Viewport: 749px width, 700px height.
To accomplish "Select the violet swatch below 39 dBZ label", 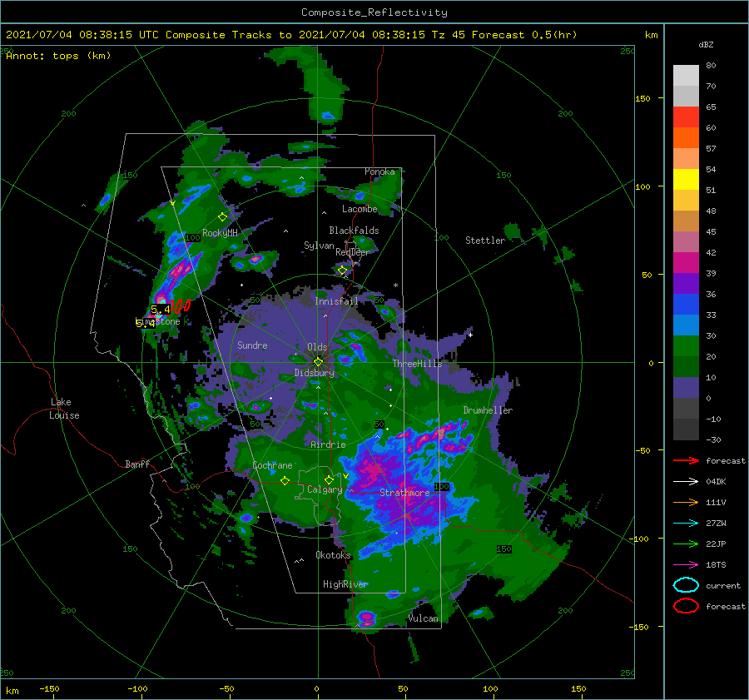I will coord(686,284).
